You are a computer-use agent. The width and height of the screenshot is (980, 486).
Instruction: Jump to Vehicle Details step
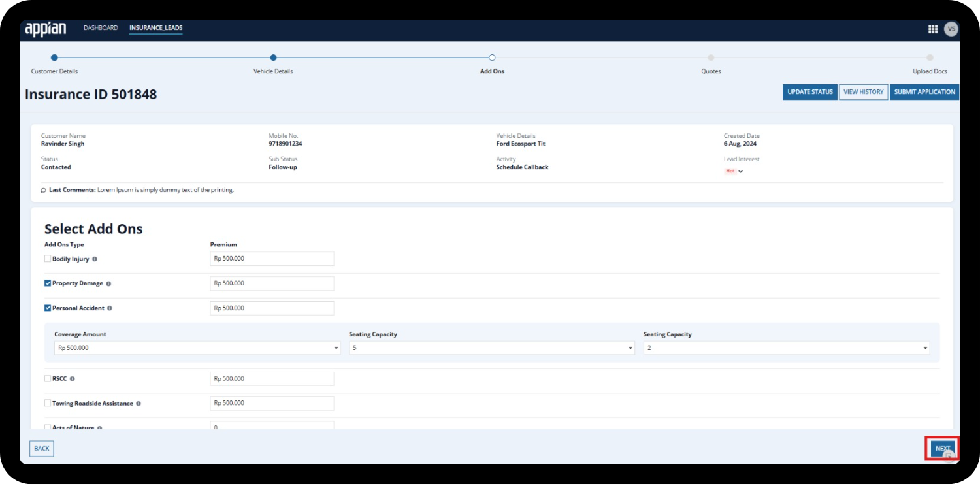pos(273,57)
